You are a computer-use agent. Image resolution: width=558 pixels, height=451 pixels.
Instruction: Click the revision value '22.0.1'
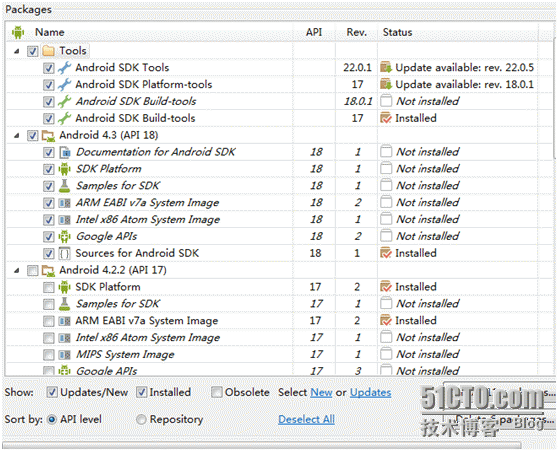[x=357, y=68]
